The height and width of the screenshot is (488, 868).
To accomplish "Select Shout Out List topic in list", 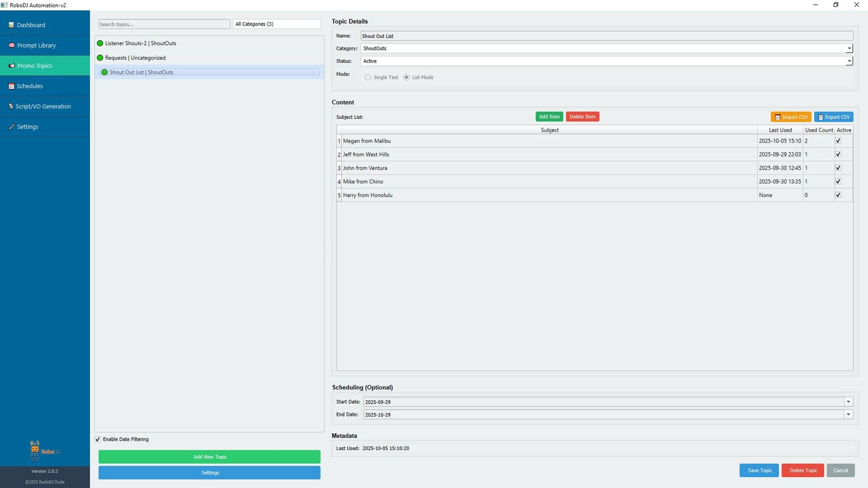I will pos(142,72).
